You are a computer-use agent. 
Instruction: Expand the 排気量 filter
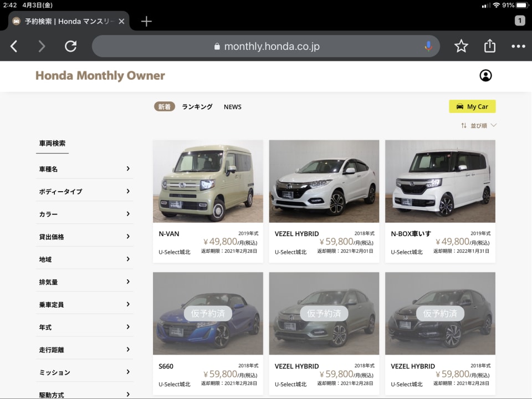click(x=84, y=282)
